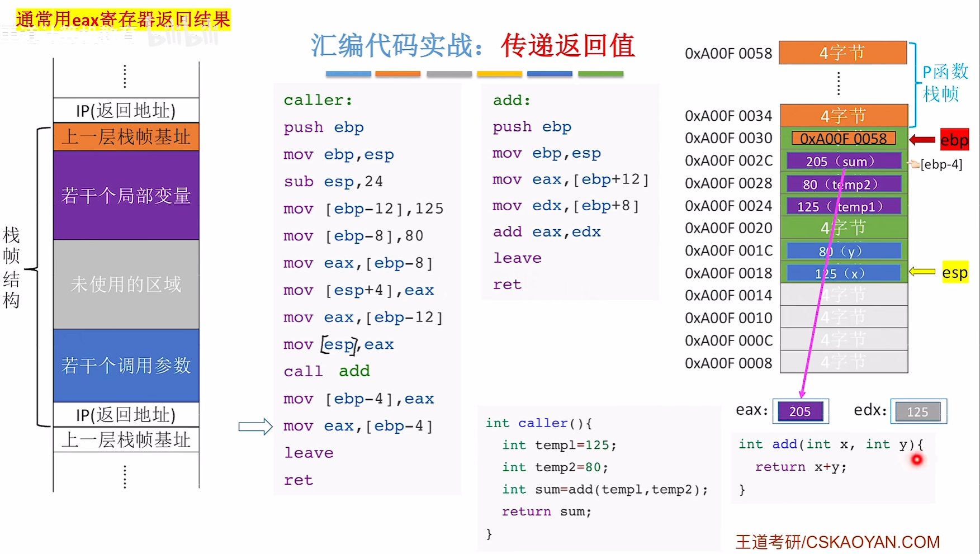Click the 王道考研/CSKAOYAN.COM link text
The height and width of the screenshot is (554, 980).
[837, 542]
